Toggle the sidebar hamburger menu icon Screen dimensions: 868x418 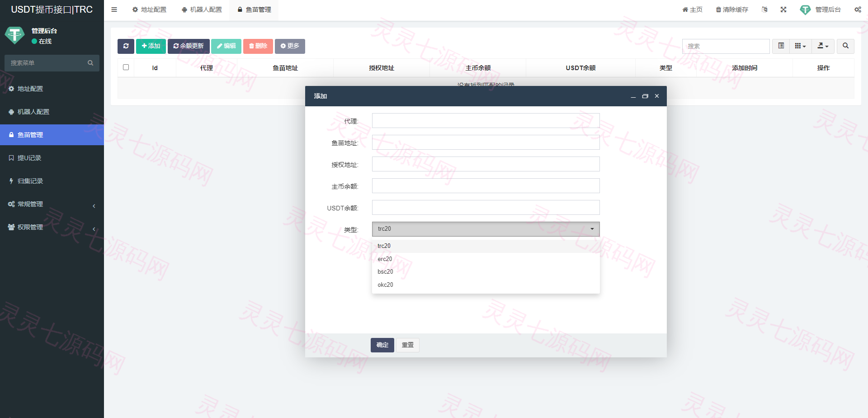(x=114, y=9)
